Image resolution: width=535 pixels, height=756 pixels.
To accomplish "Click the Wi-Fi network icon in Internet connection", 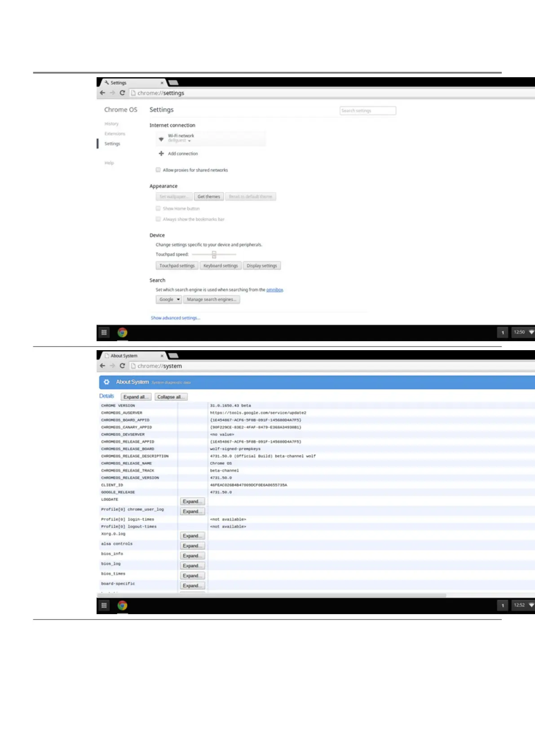I will tap(161, 140).
